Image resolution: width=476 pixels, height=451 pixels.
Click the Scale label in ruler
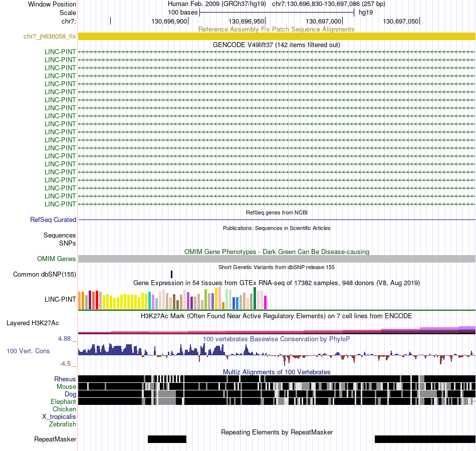[68, 13]
